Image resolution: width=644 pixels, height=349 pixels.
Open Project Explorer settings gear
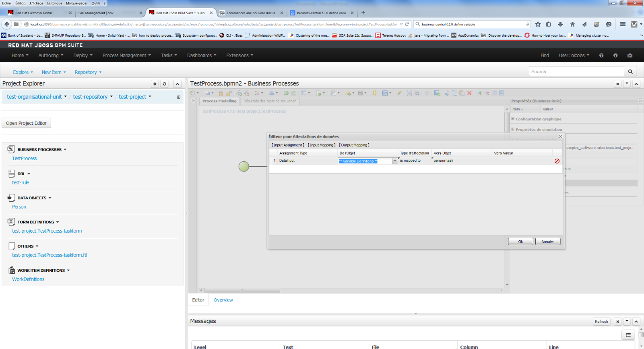point(155,84)
